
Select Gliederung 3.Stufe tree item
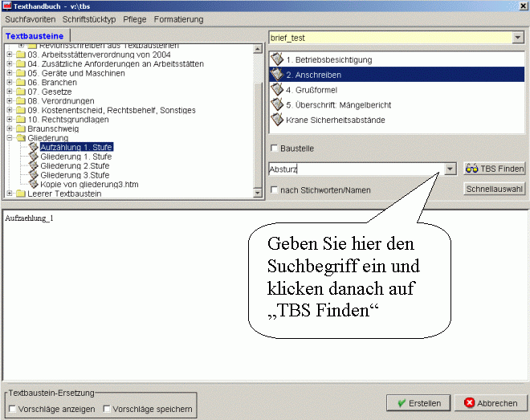click(75, 175)
